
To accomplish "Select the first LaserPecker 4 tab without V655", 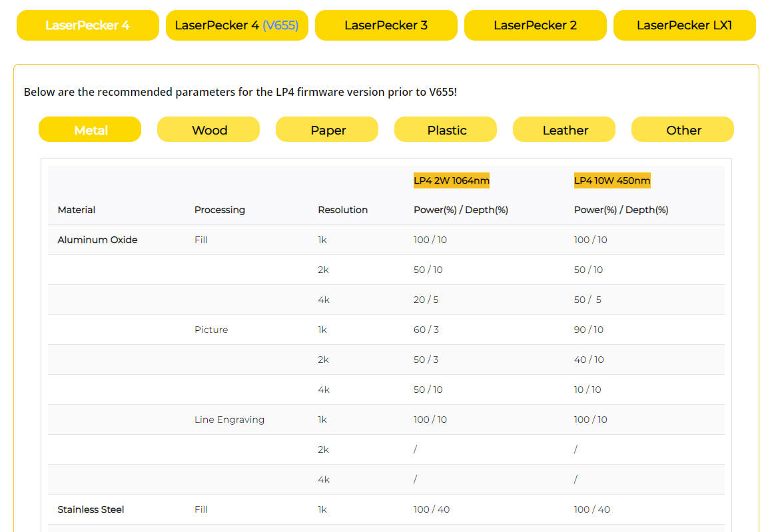I will click(x=87, y=25).
